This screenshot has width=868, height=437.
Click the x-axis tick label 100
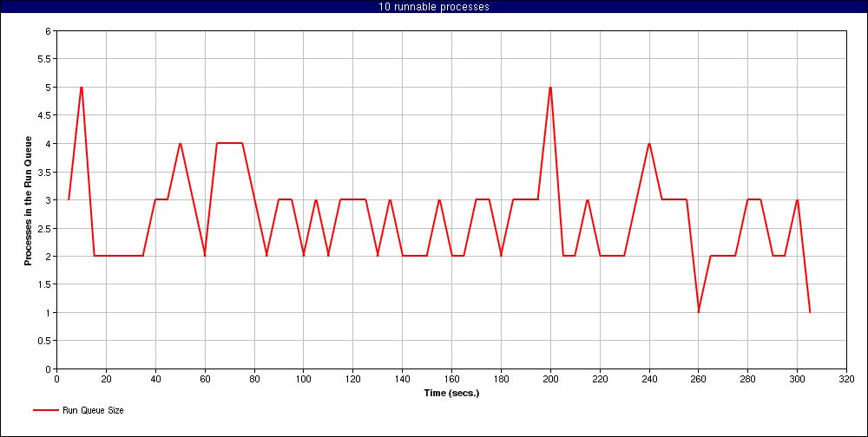coord(304,380)
